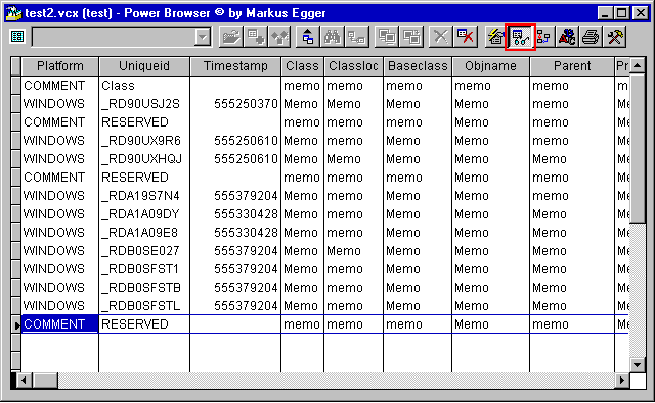The width and height of the screenshot is (655, 403).
Task: Click the delete X icon in toolbar
Action: (440, 37)
